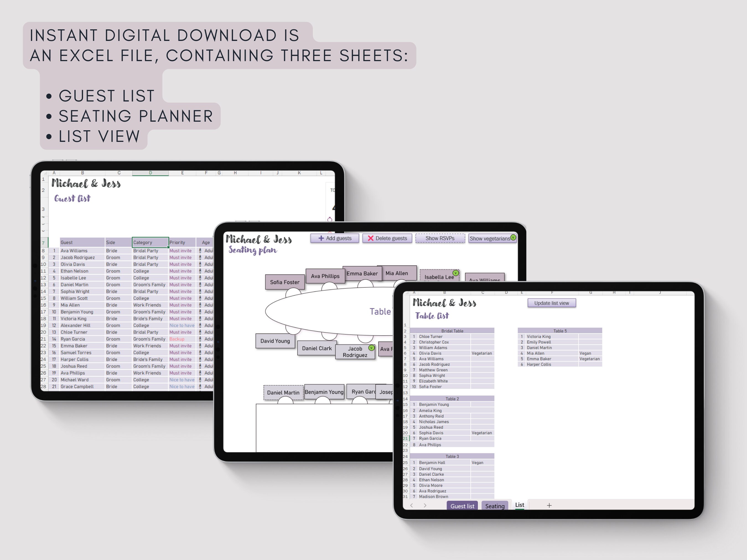The image size is (747, 560).
Task: Toggle the Show vegetarians display
Action: [x=490, y=238]
